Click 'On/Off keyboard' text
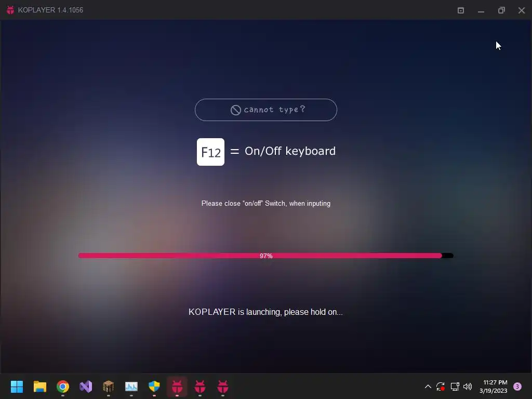The image size is (532, 399). point(290,151)
